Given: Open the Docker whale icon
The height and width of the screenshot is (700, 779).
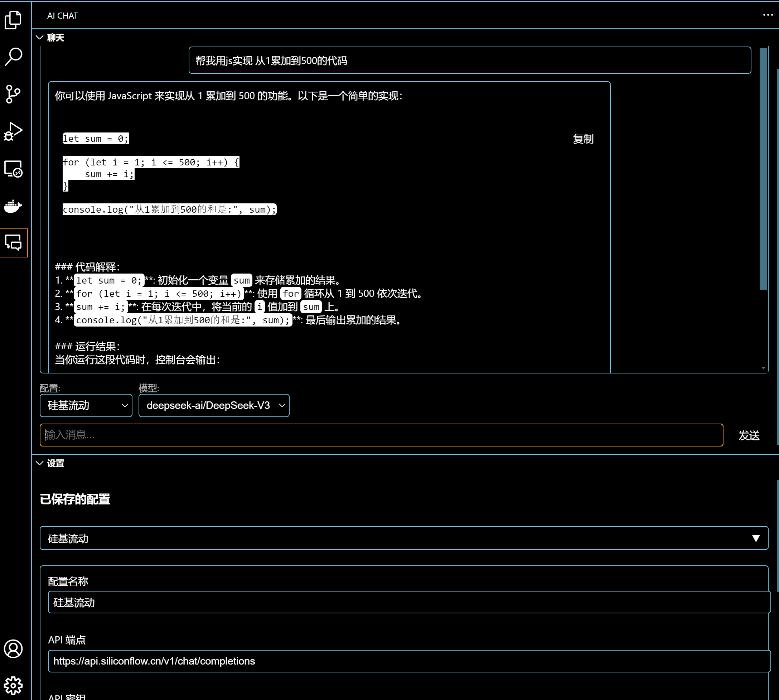Looking at the screenshot, I should click(x=14, y=206).
